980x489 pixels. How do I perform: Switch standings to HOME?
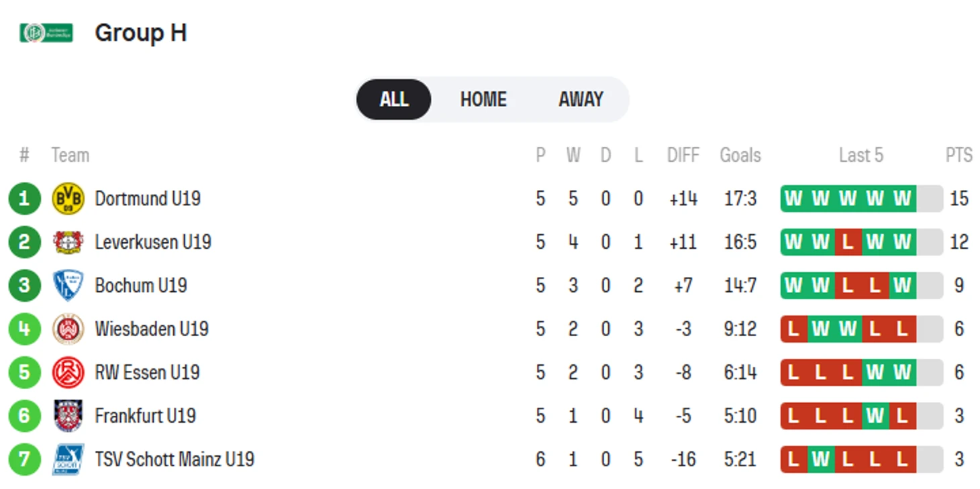pos(483,99)
